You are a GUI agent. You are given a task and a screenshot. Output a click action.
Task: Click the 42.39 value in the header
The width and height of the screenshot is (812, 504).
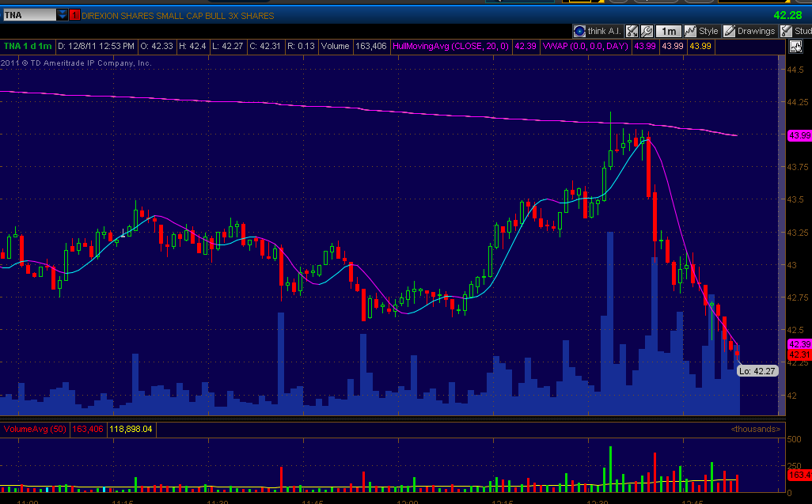pos(526,46)
